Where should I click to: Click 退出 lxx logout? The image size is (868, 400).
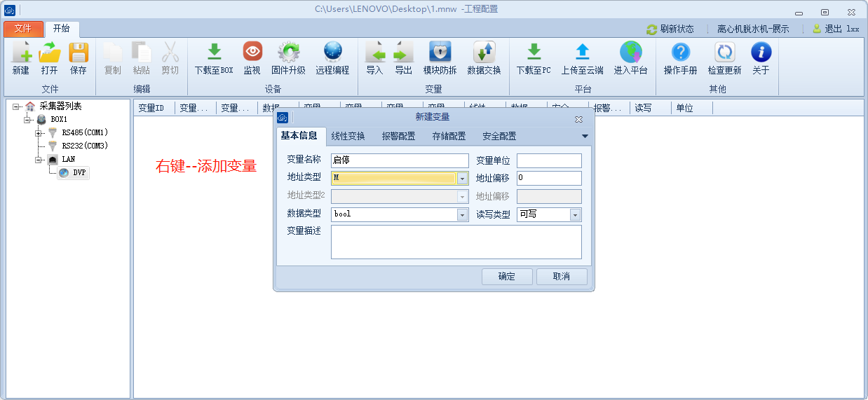tap(836, 29)
